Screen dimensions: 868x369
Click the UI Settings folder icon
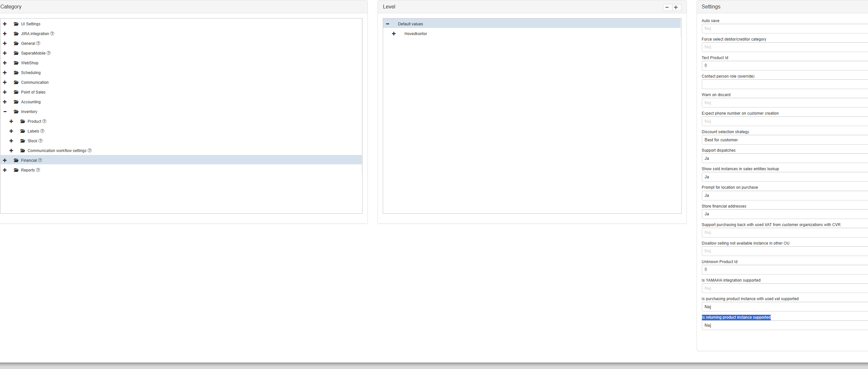[16, 24]
